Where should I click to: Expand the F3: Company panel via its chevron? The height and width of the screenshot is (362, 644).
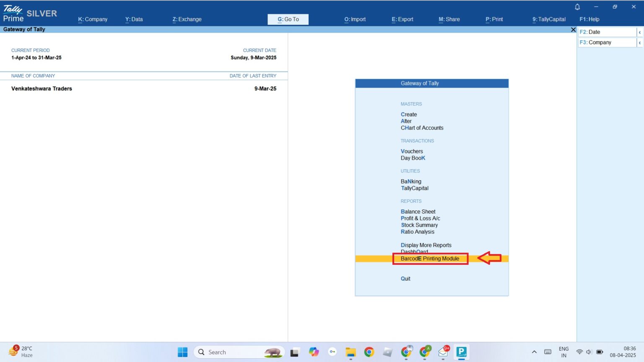point(640,42)
